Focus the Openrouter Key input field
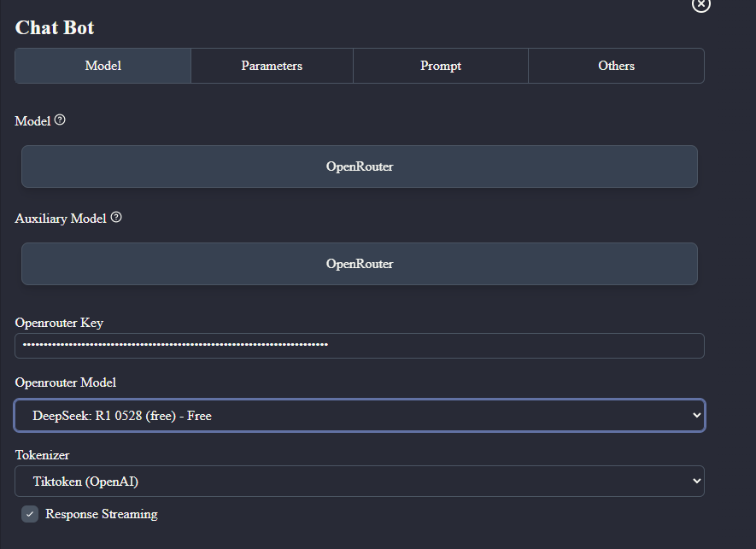756x549 pixels. click(x=360, y=346)
